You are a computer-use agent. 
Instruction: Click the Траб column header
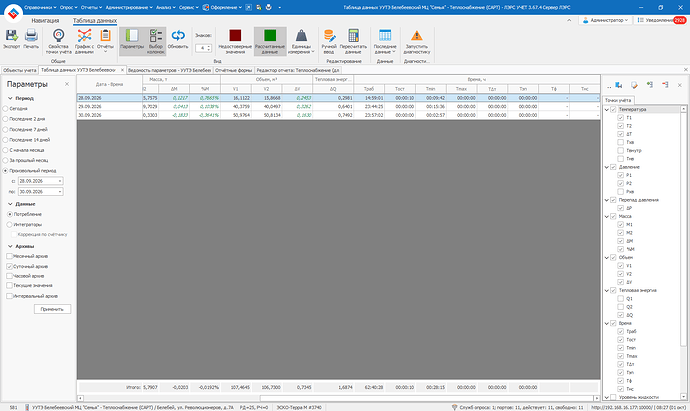click(369, 89)
